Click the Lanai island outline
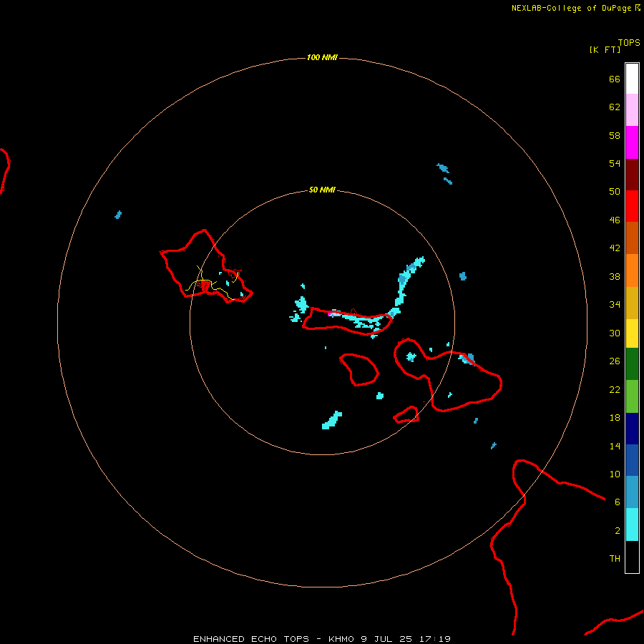Screen dimensions: 644x644 [x=359, y=370]
